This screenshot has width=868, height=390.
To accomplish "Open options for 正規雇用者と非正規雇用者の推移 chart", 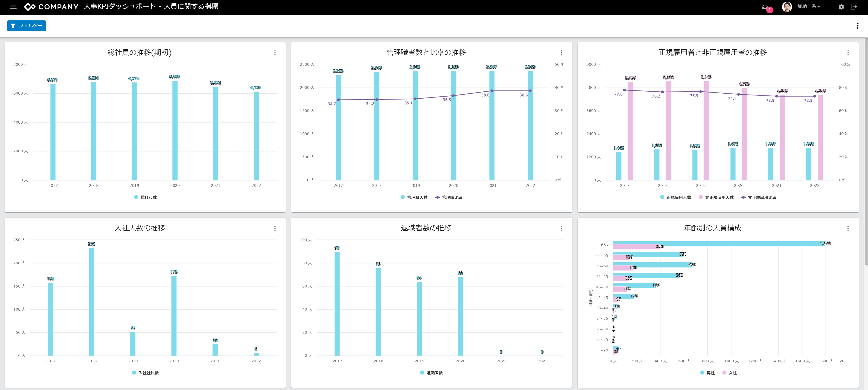I will (848, 53).
